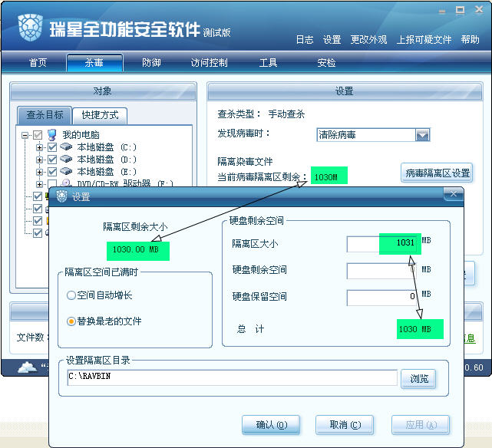Expand the DVD/CD-RW drive node

40,184
